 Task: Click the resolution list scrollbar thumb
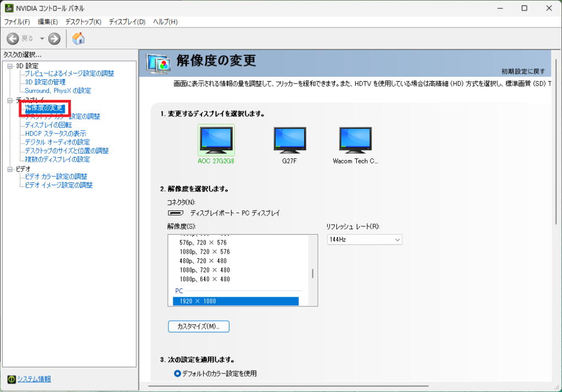[313, 274]
